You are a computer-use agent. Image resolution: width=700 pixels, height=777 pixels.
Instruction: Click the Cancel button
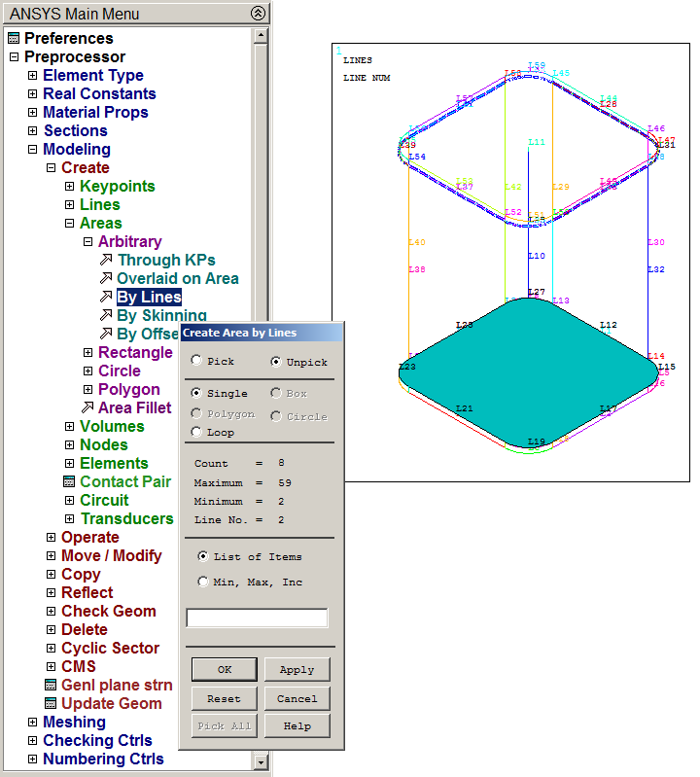pyautogui.click(x=297, y=698)
